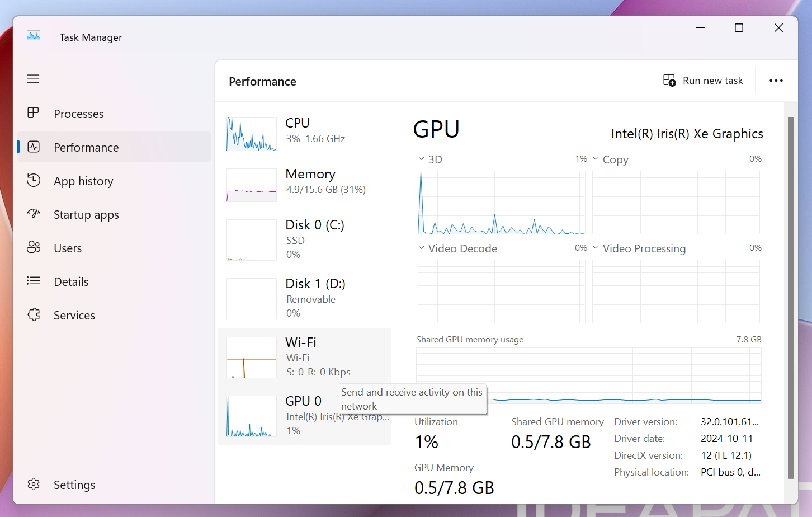Screen dimensions: 812x517
Task: Click the Settings gear icon
Action: 34,484
